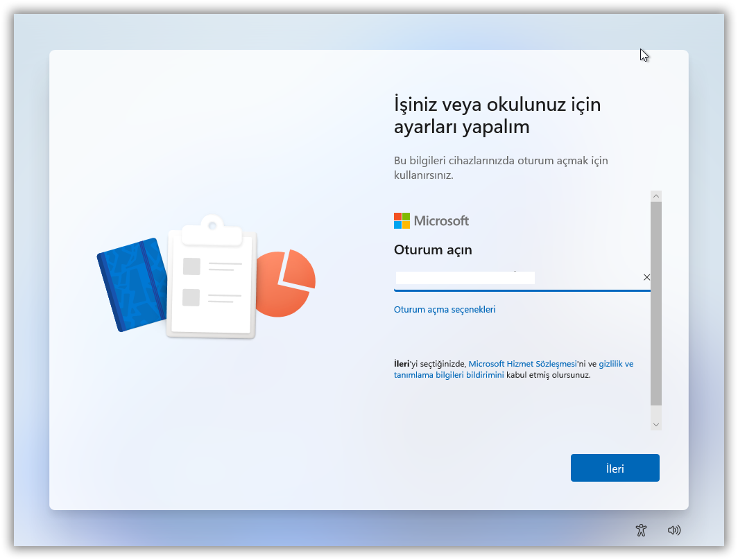
Task: Click the İleri next button
Action: pos(615,468)
